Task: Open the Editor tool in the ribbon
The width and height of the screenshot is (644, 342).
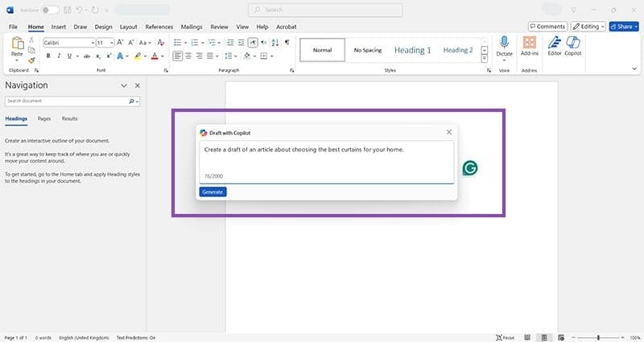Action: pyautogui.click(x=554, y=45)
